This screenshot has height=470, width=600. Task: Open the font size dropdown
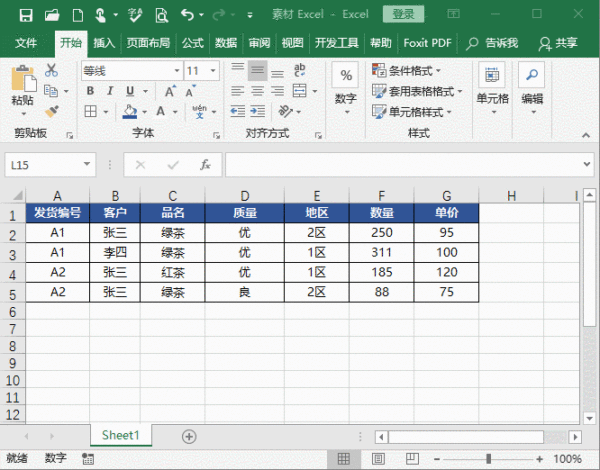tap(213, 70)
